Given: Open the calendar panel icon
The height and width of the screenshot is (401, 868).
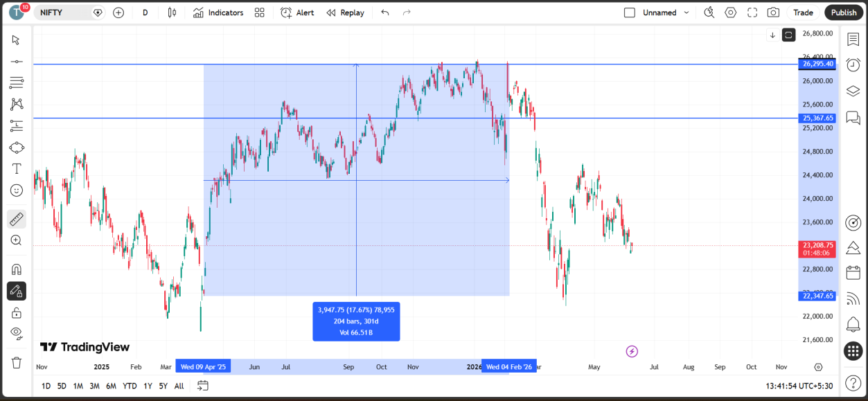Looking at the screenshot, I should tap(853, 272).
